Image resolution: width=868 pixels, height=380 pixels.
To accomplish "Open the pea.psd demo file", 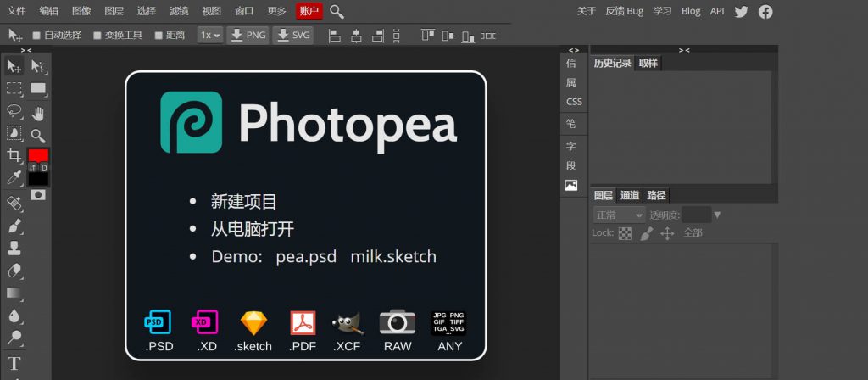I will coord(306,256).
